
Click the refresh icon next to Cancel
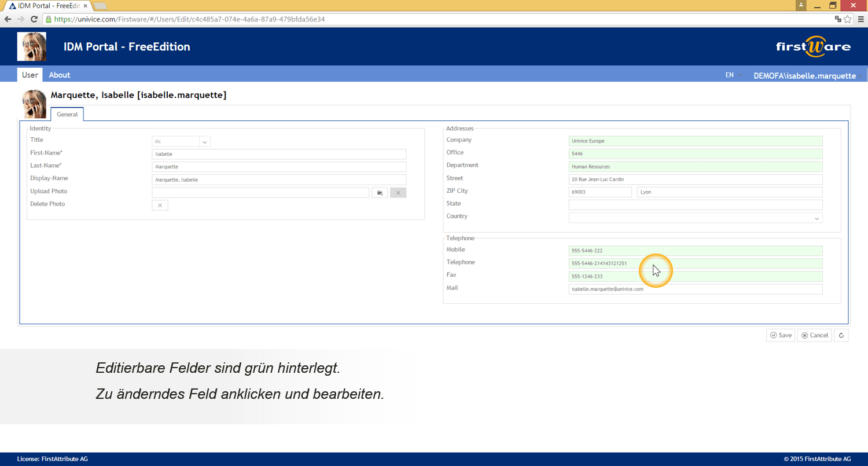(841, 335)
